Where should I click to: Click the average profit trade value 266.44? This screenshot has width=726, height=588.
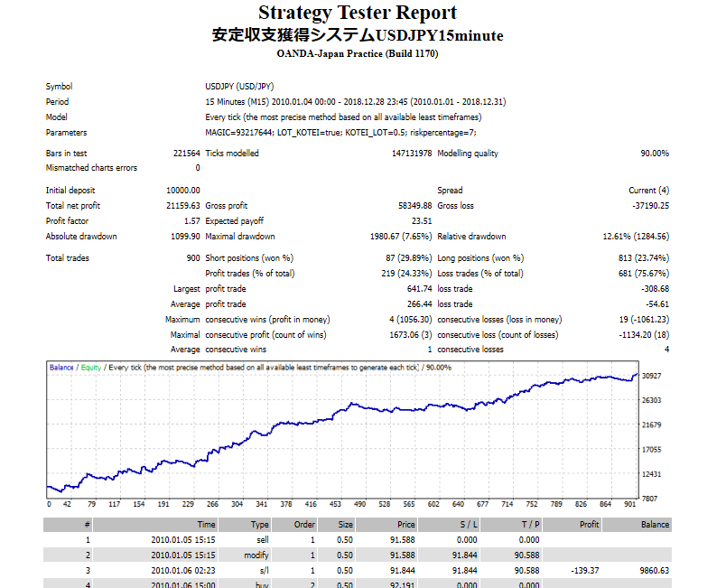pyautogui.click(x=420, y=304)
